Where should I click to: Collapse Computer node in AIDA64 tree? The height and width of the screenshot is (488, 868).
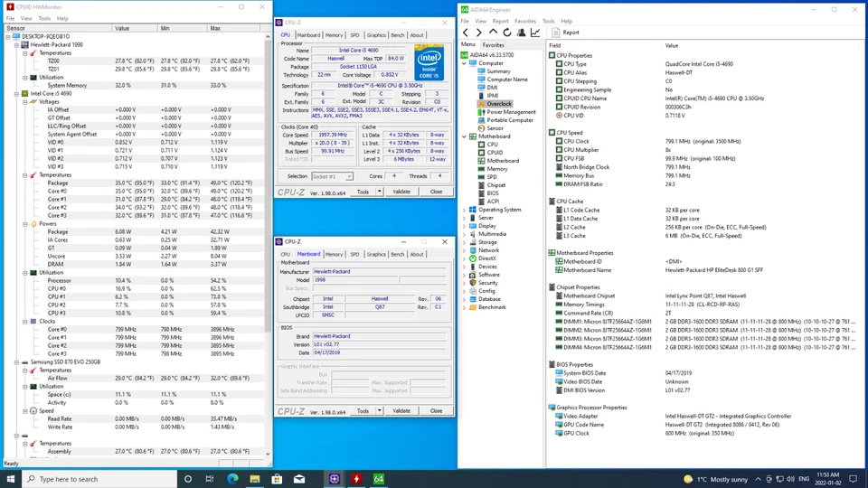(x=464, y=63)
